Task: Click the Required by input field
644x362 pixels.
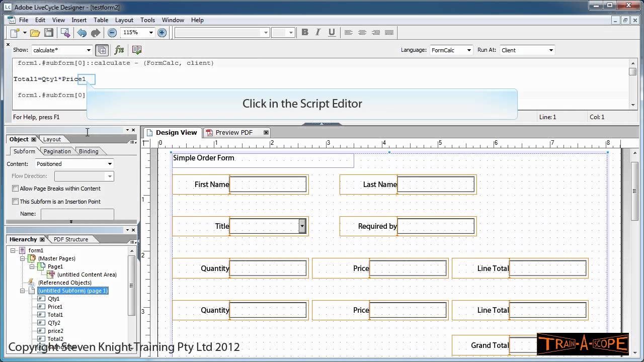Action: click(x=436, y=226)
